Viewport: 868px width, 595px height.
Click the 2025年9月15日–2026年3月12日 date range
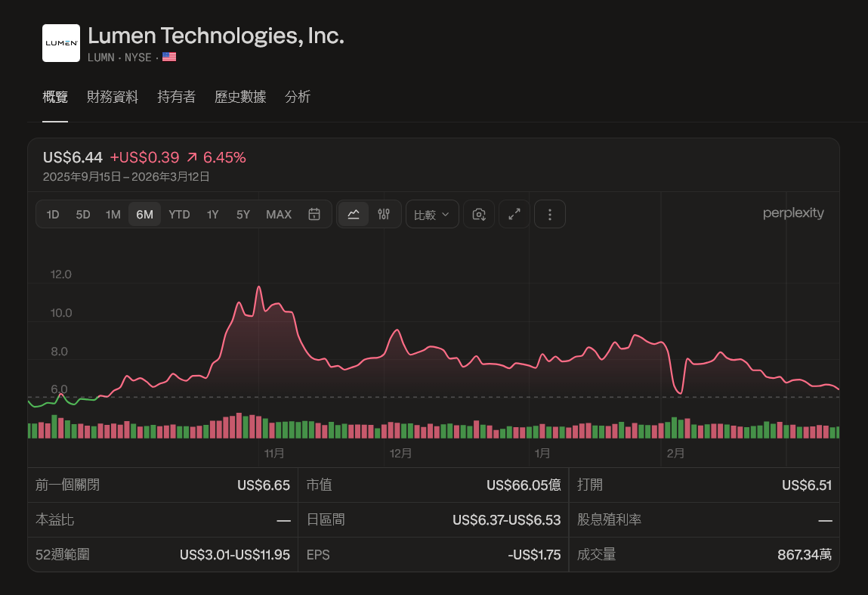tap(126, 177)
